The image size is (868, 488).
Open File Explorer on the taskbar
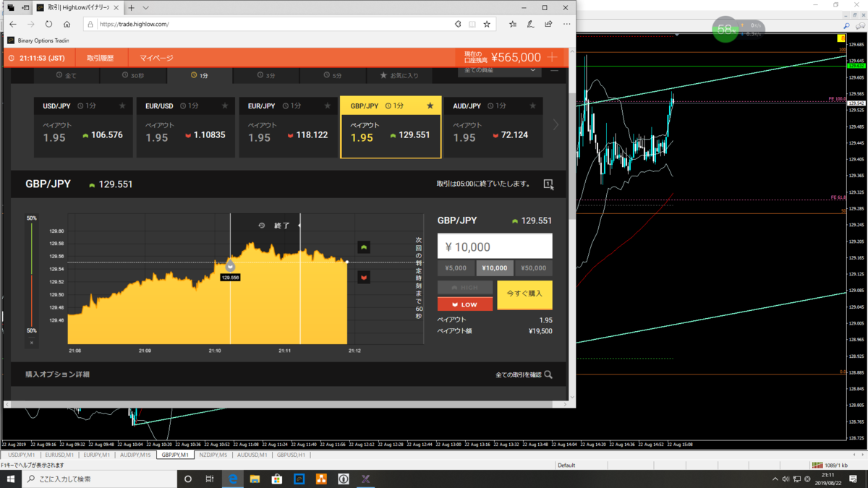pos(255,479)
